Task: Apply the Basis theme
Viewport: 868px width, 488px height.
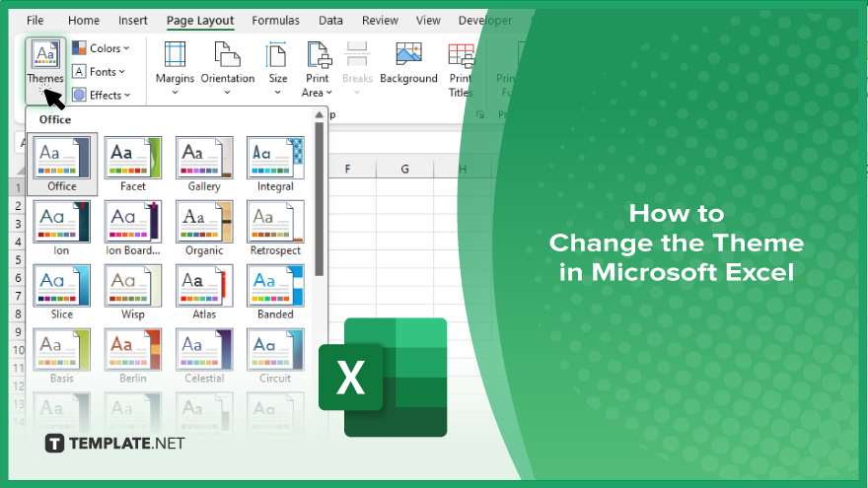Action: [x=61, y=356]
